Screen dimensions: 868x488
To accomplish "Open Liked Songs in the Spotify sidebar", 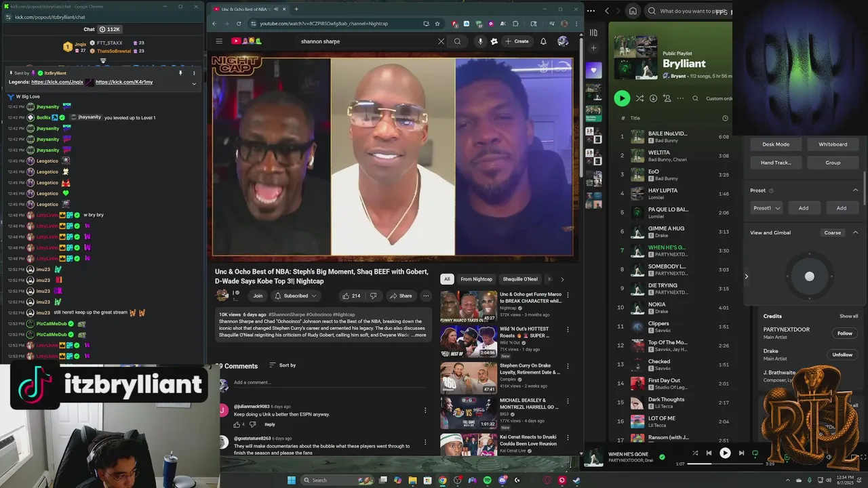I will (x=593, y=70).
